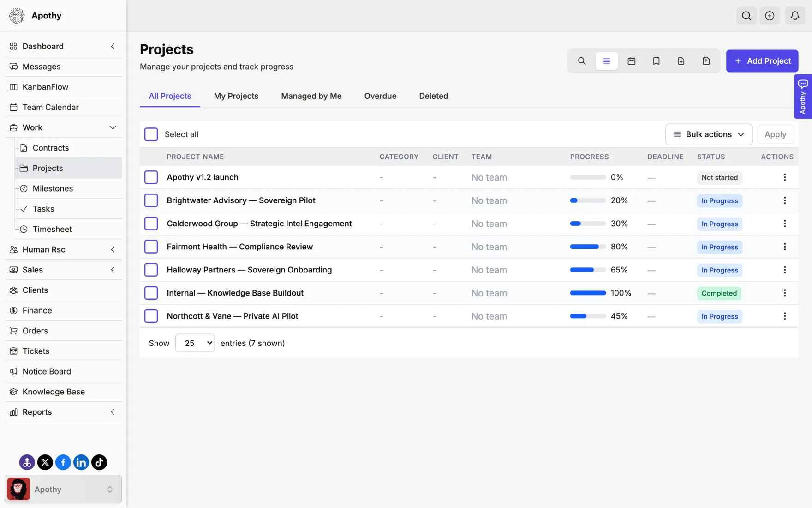Open the Milestones submenu item
This screenshot has width=812, height=508.
coord(69,188)
